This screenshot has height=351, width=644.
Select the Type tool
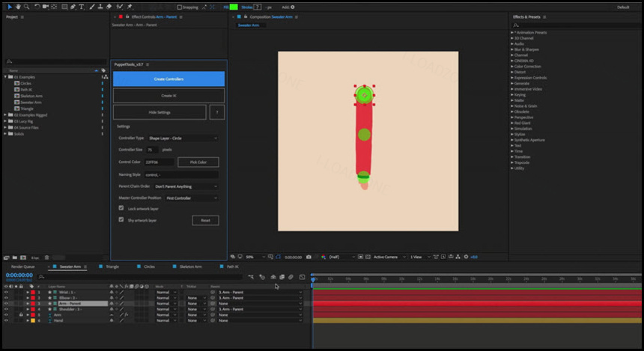[x=82, y=7]
